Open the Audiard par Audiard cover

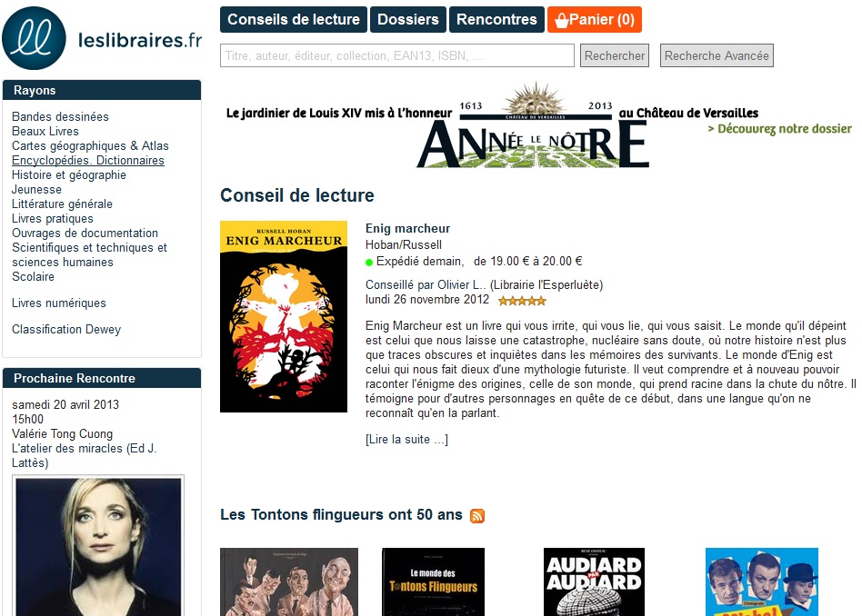[x=595, y=581]
